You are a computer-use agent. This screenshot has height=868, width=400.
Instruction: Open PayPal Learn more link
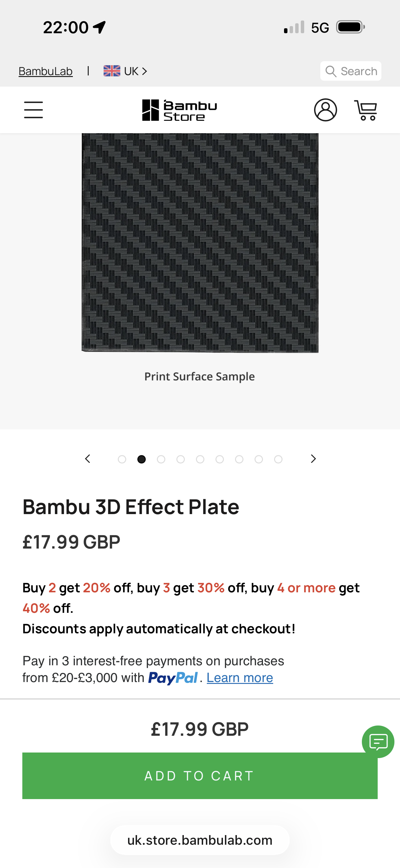tap(240, 678)
